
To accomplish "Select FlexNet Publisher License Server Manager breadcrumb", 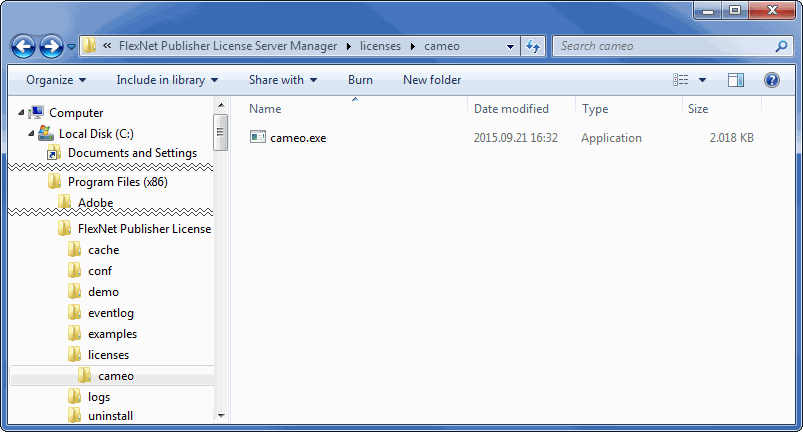I will point(228,46).
